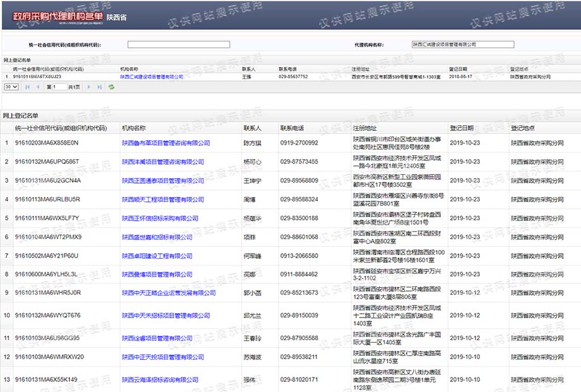Click phone number 029-89568809
Viewport: 581px width, 392px height.
tap(299, 181)
